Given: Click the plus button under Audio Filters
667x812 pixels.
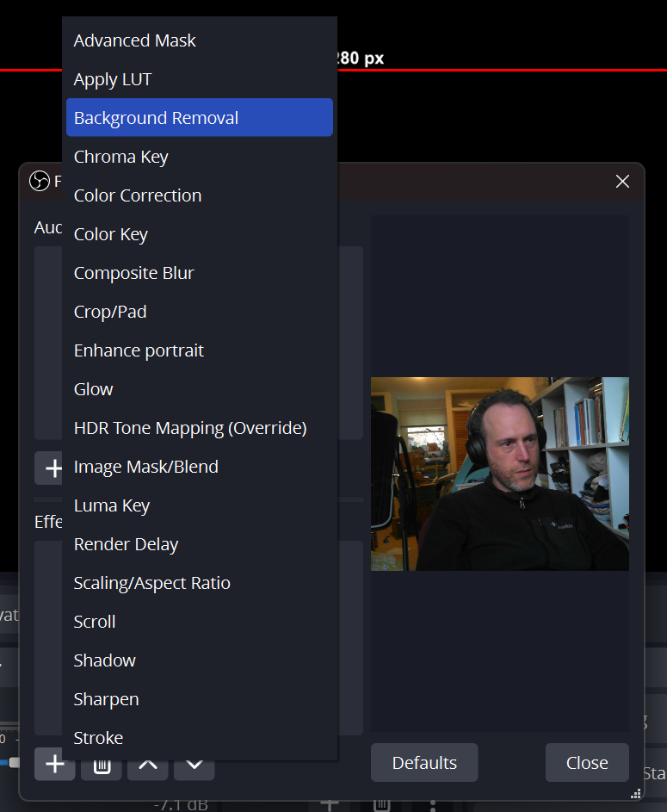Looking at the screenshot, I should (x=50, y=468).
